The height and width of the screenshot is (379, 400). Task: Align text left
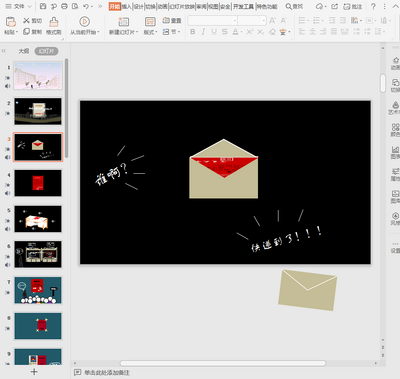[x=302, y=32]
